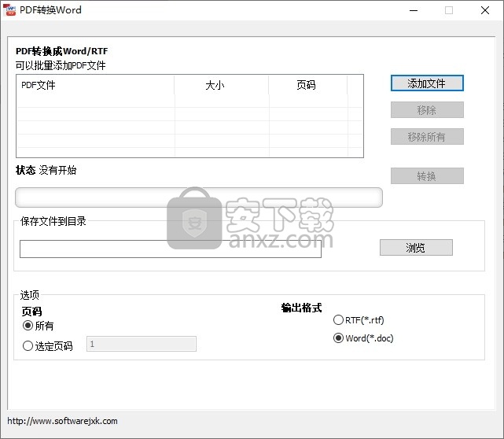504x439 pixels.
Task: Focus the save directory path field
Action: coord(171,249)
